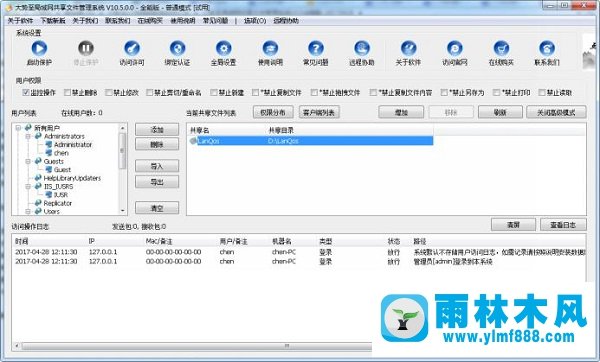Screen dimensions: 600x362
Task: Click the 关于软件 toolbar icon
Action: coord(408,48)
